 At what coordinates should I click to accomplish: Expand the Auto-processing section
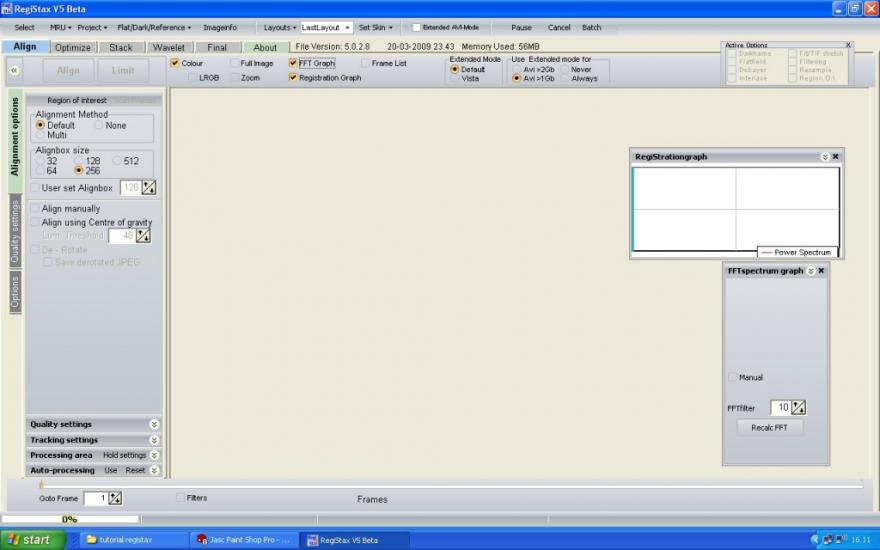click(154, 470)
